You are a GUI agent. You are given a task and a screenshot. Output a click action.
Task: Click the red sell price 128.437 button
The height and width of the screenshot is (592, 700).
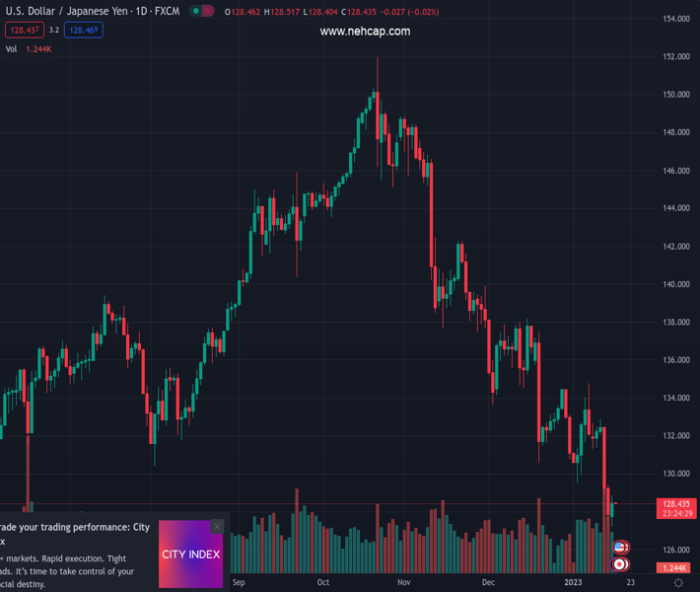click(22, 31)
